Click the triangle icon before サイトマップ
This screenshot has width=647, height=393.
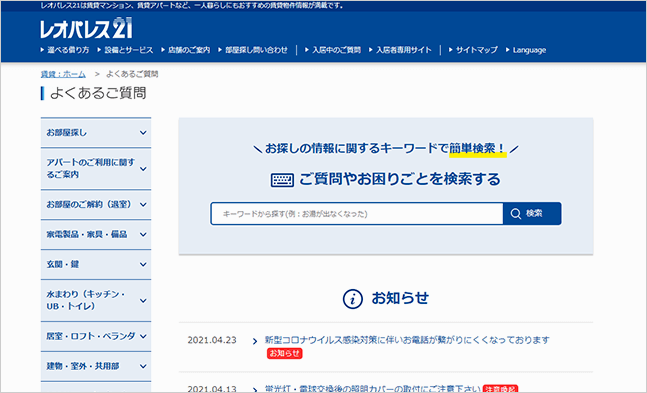click(451, 50)
